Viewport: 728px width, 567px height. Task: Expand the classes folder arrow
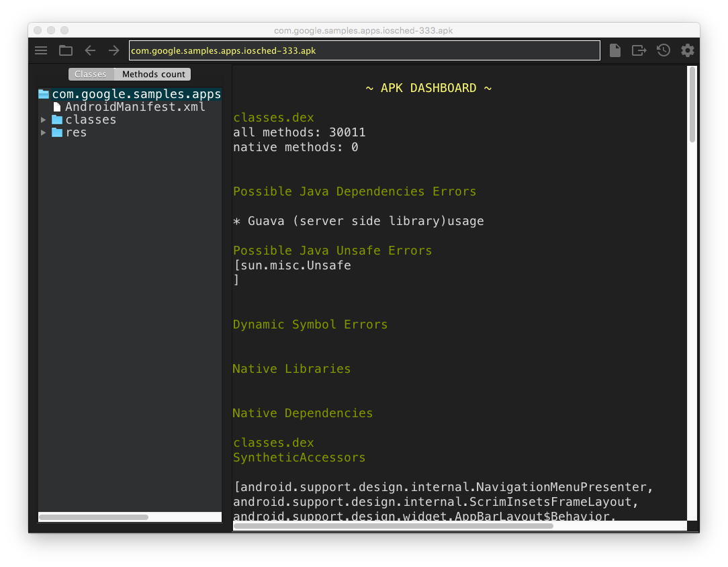tap(43, 120)
